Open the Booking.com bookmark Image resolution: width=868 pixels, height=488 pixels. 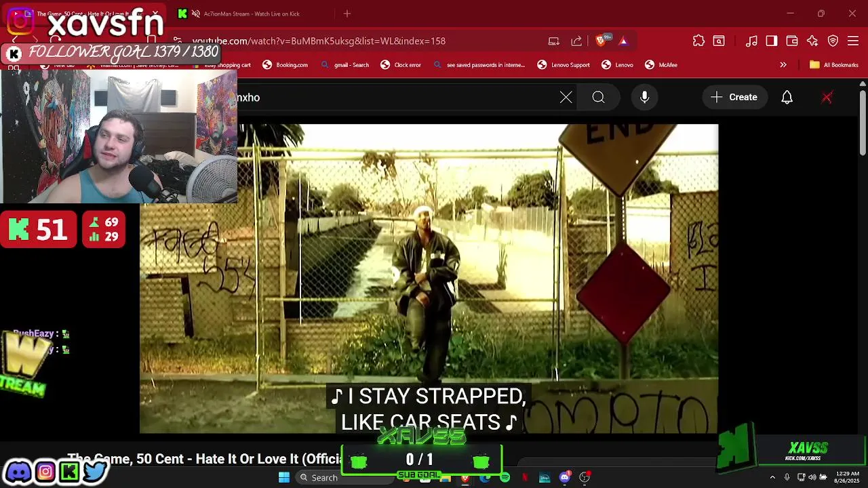point(285,65)
